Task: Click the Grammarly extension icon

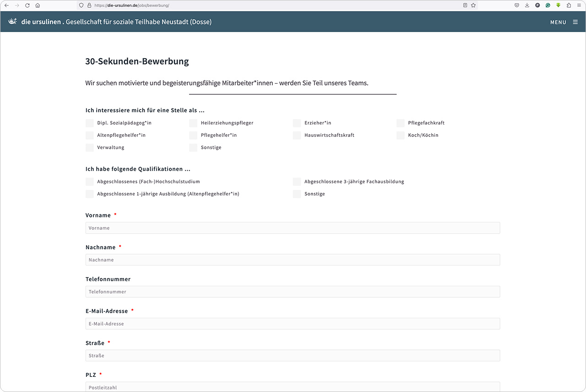Action: tap(548, 5)
